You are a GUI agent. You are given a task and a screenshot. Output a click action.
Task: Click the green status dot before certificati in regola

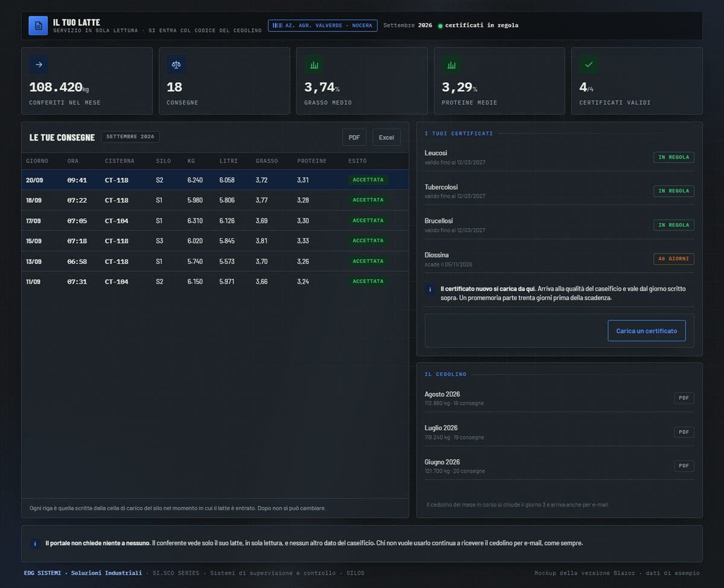coord(440,26)
